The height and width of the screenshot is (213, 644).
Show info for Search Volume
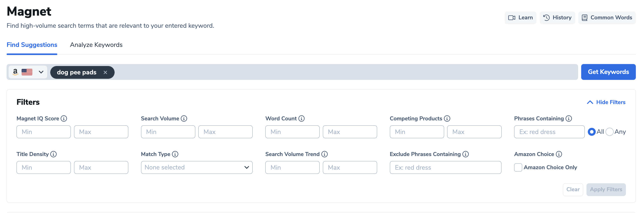pyautogui.click(x=184, y=119)
